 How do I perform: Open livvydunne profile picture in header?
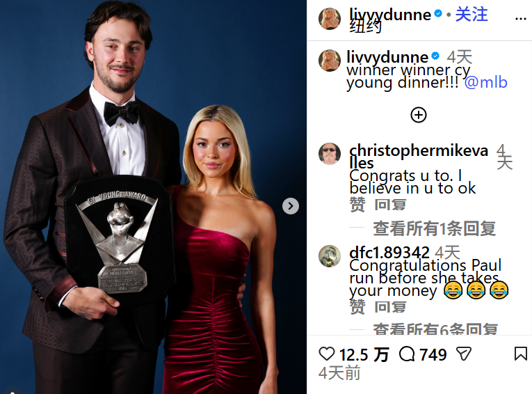click(330, 19)
